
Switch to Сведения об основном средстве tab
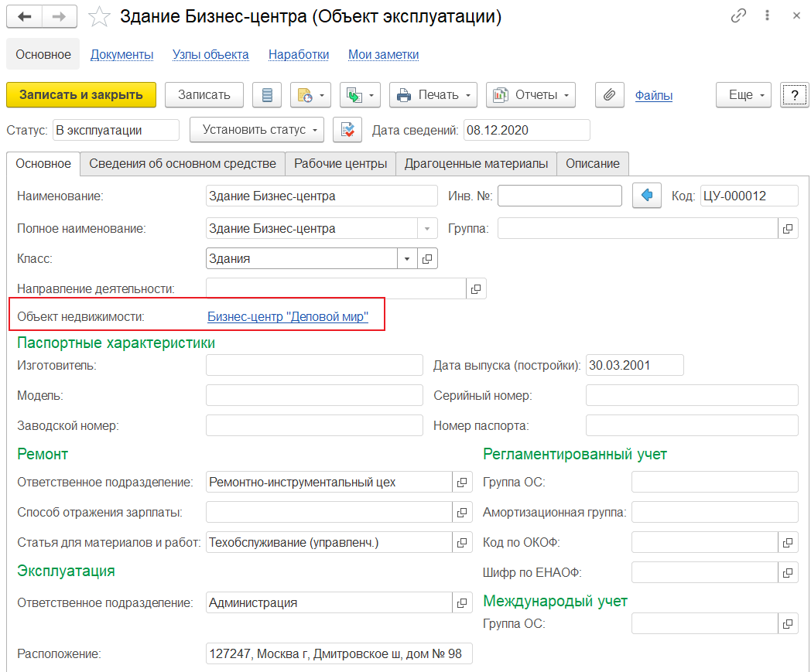pos(183,163)
